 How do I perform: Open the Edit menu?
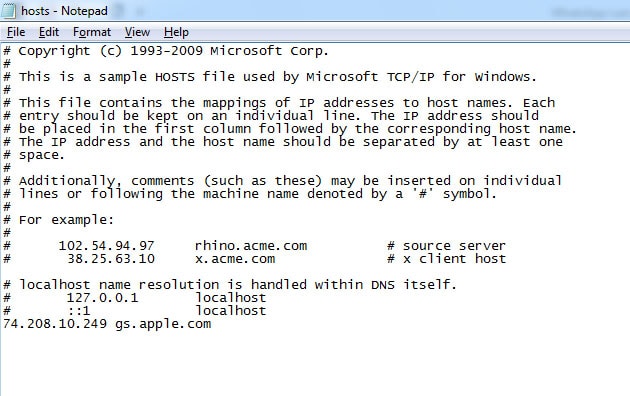(x=49, y=32)
